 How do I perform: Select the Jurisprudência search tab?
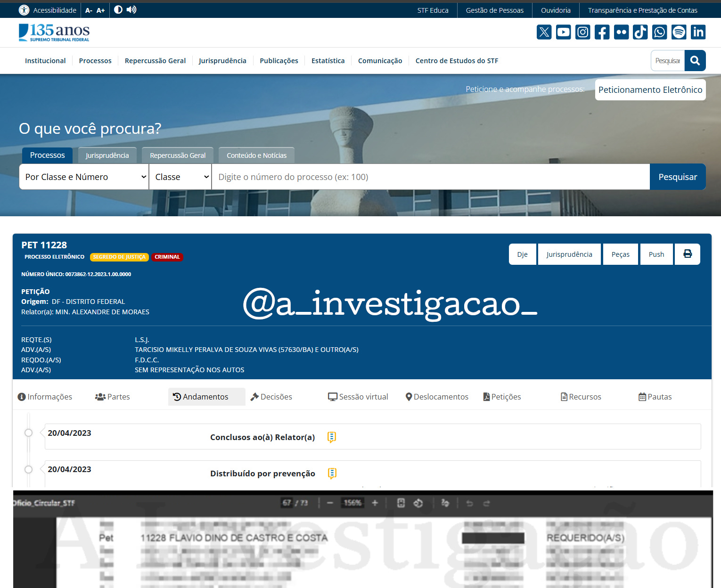coord(107,155)
